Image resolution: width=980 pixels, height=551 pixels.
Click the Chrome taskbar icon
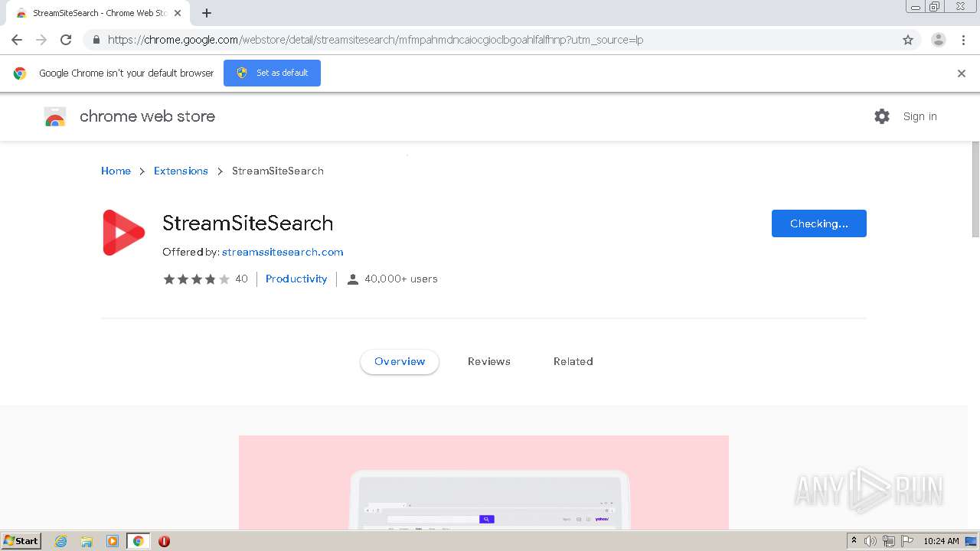(x=139, y=541)
